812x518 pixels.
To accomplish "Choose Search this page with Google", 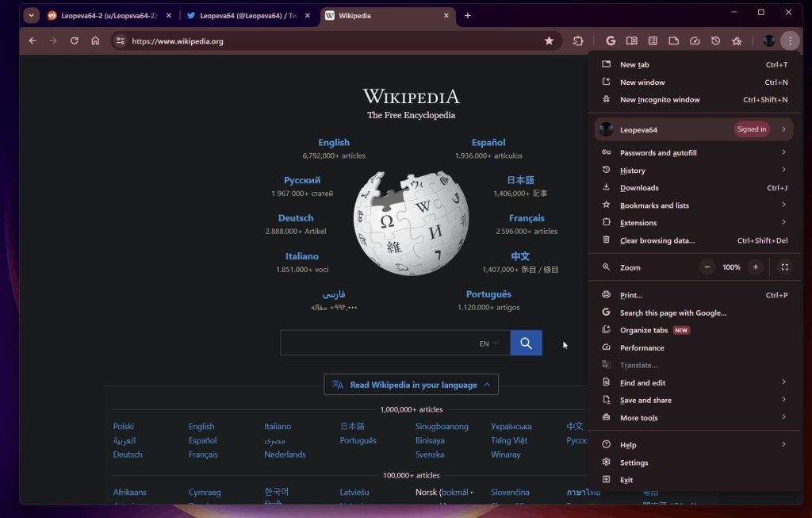I will point(694,313).
